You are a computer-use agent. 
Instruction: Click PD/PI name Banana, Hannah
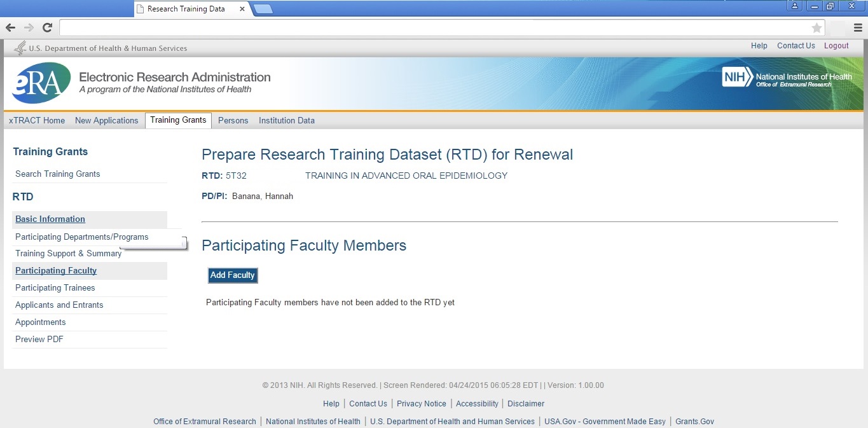[x=263, y=197]
